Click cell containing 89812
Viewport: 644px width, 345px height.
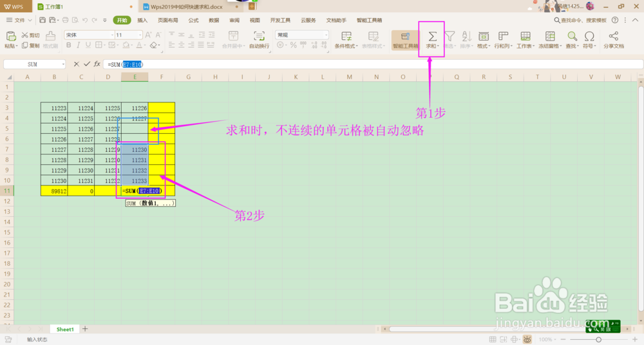pos(54,191)
